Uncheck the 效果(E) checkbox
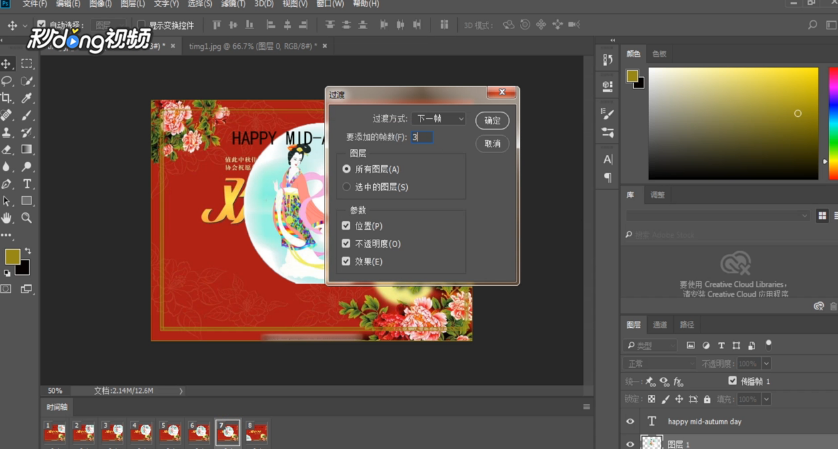Image resolution: width=838 pixels, height=449 pixels. click(x=346, y=261)
